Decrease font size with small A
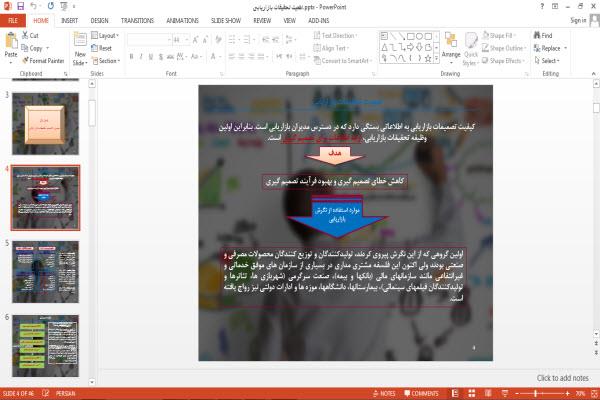This screenshot has width=600, height=400. tap(205, 39)
